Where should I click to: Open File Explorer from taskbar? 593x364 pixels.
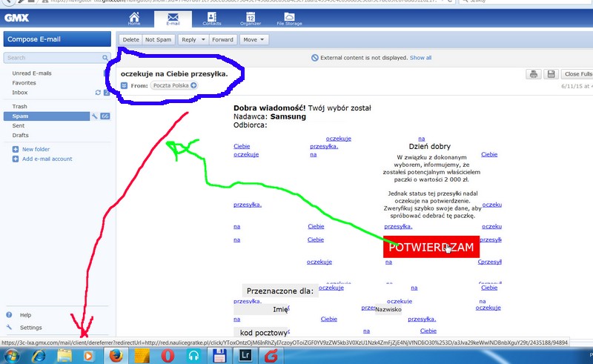coord(64,356)
